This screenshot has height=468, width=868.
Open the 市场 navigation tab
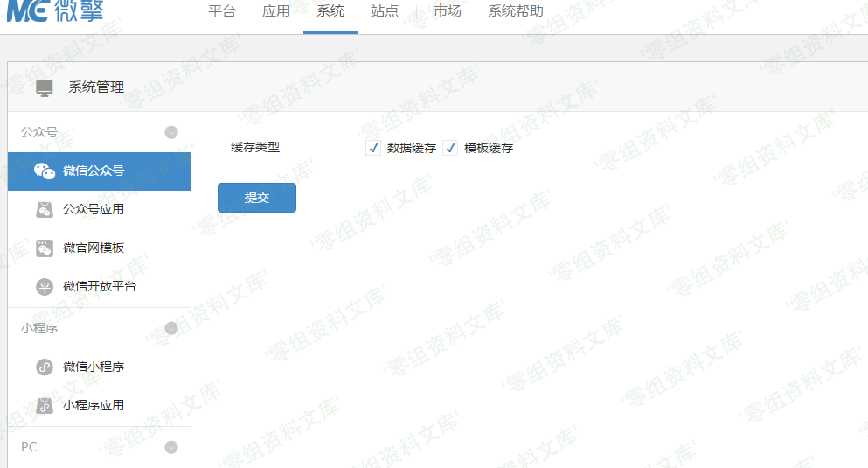point(448,12)
